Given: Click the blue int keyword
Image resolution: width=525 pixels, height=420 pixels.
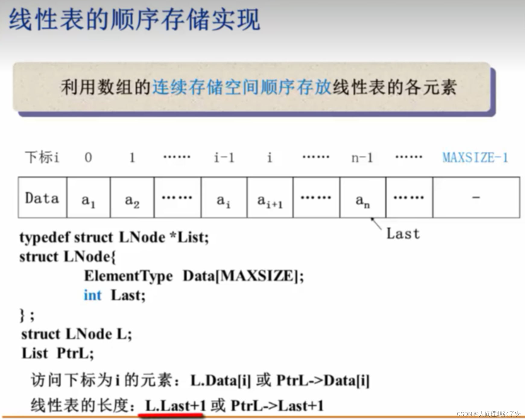Looking at the screenshot, I should click(x=92, y=295).
